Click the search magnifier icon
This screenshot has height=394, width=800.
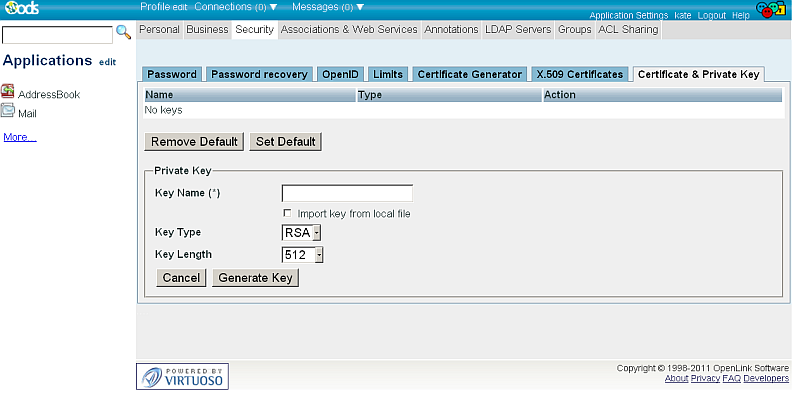[x=123, y=32]
